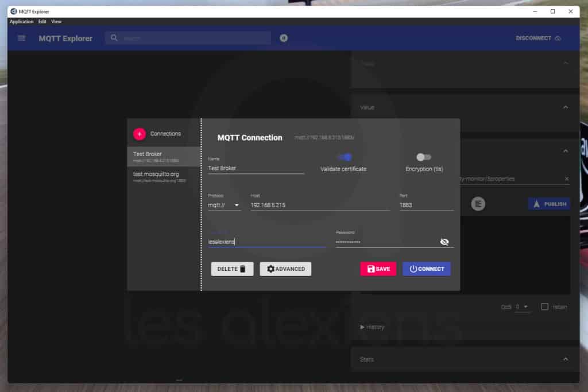
Task: Open the Protocol mqtt:// dropdown
Action: pyautogui.click(x=224, y=205)
